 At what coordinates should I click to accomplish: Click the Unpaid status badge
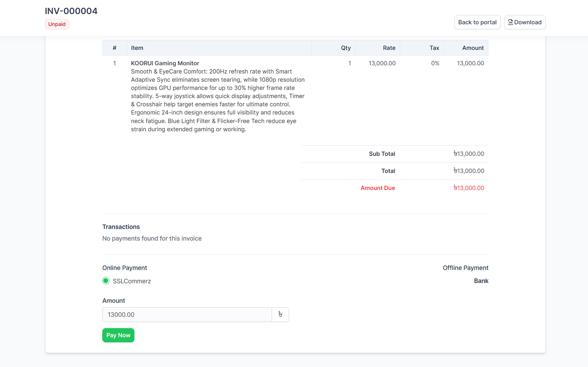[57, 24]
